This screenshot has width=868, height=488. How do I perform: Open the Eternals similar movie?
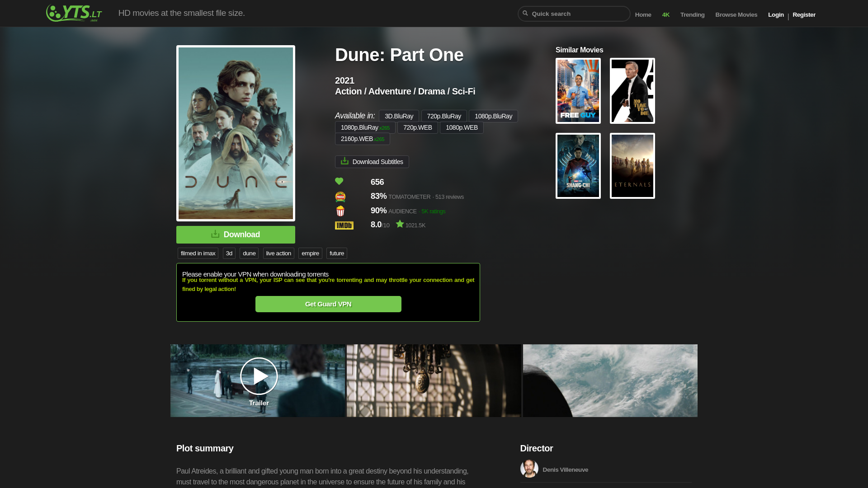632,166
